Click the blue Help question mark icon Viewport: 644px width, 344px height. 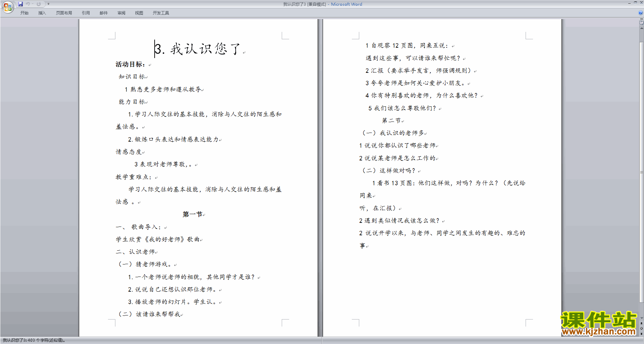[x=640, y=13]
